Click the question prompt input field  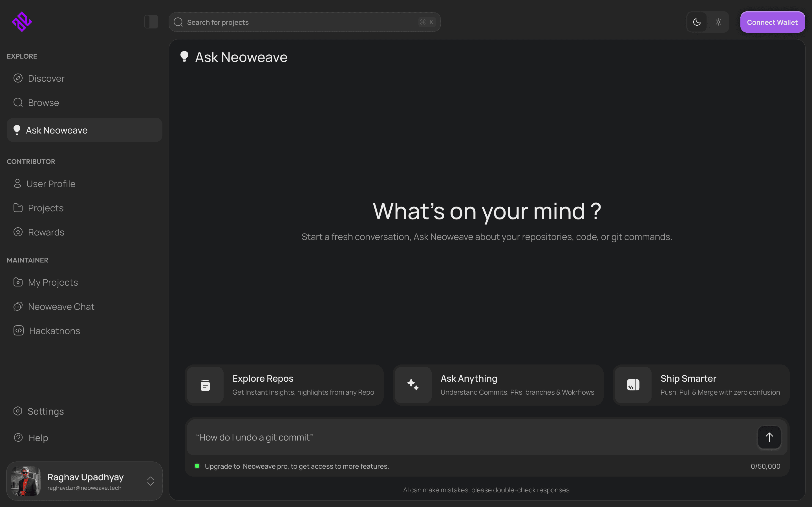click(x=470, y=437)
